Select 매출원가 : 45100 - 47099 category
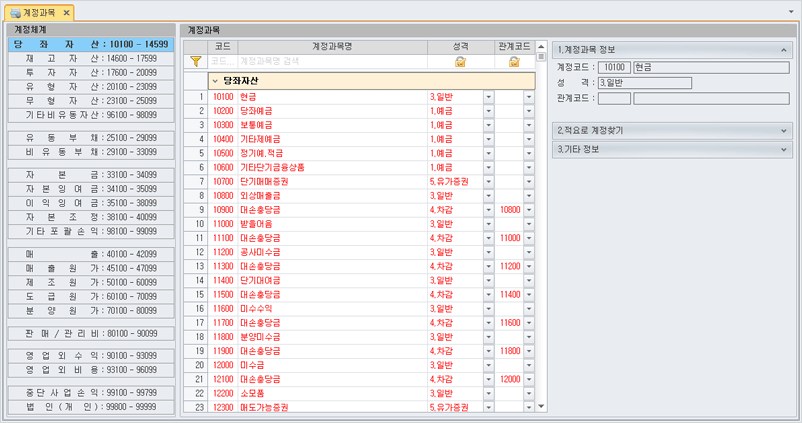Screen dimensions: 802x423 pyautogui.click(x=91, y=268)
